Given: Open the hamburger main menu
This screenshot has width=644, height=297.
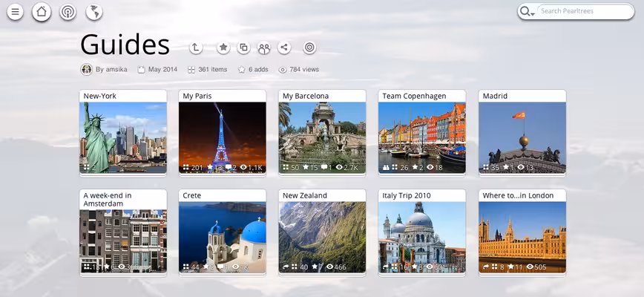Looking at the screenshot, I should [x=15, y=12].
